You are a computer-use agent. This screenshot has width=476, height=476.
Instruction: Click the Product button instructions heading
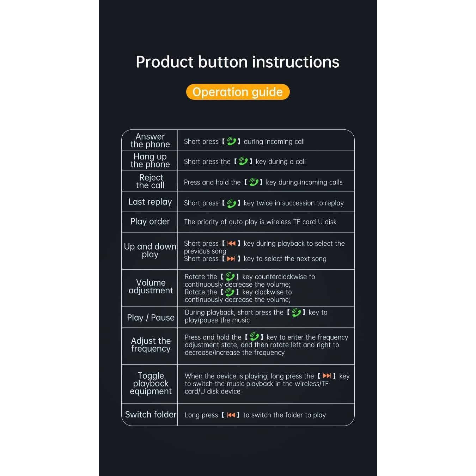click(x=238, y=62)
